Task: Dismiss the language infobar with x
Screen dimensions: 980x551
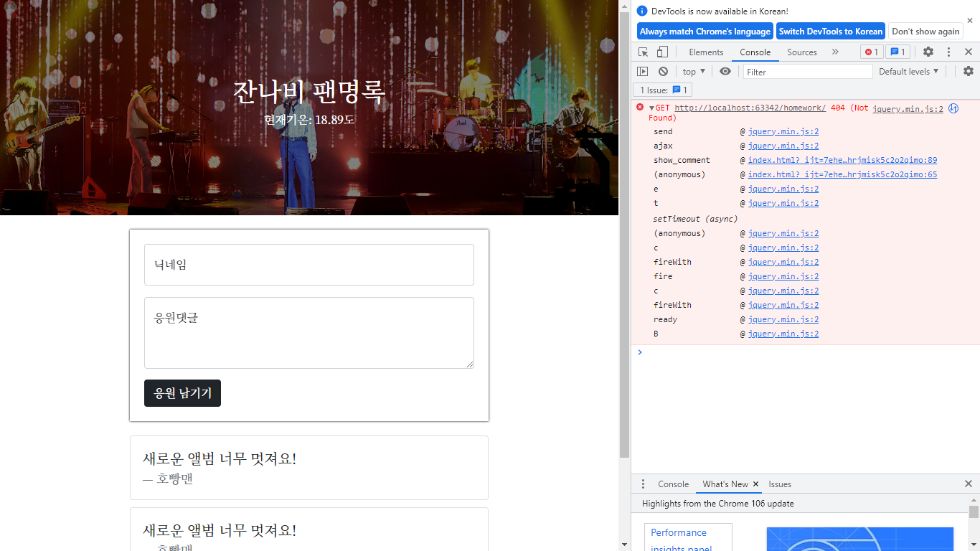Action: 970,21
